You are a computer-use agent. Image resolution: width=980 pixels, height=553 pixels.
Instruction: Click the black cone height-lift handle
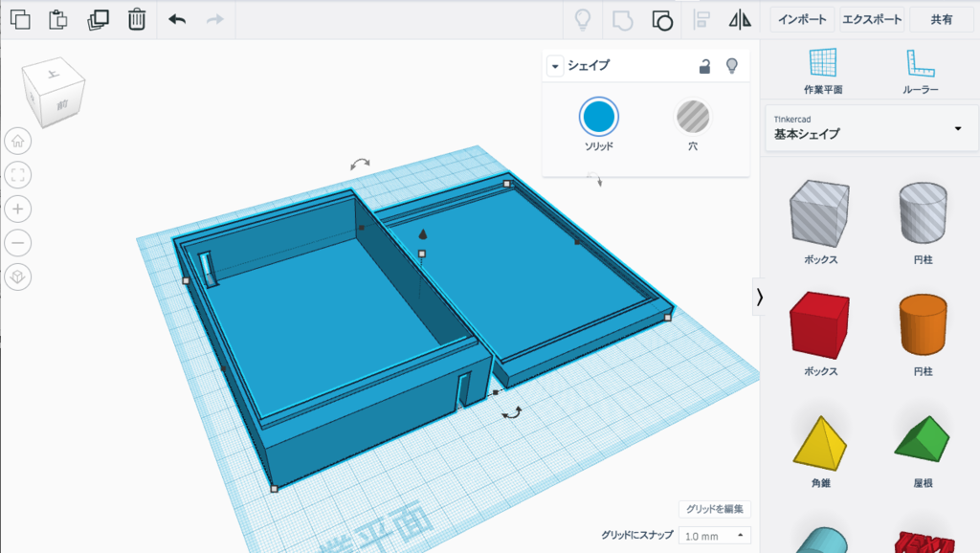[x=423, y=234]
